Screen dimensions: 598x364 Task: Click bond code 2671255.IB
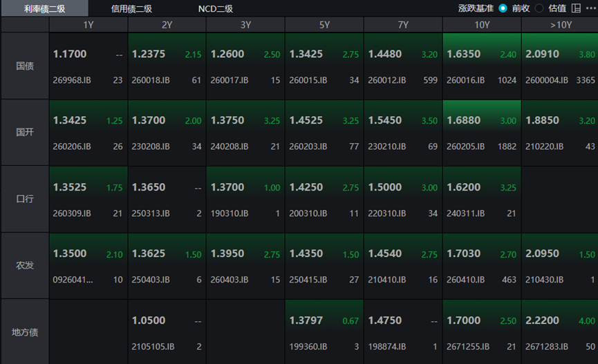pos(468,347)
